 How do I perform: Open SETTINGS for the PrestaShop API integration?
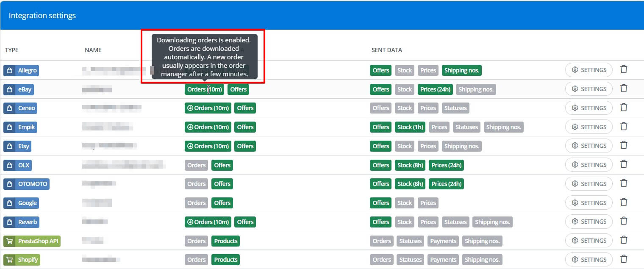pyautogui.click(x=589, y=241)
